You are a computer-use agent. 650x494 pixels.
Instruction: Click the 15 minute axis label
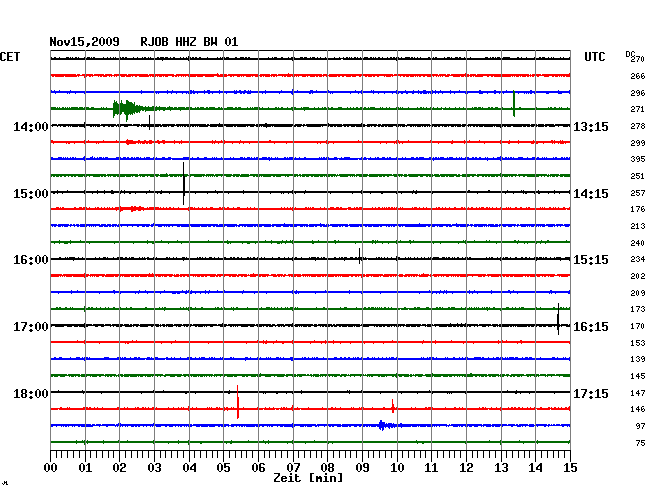click(570, 467)
